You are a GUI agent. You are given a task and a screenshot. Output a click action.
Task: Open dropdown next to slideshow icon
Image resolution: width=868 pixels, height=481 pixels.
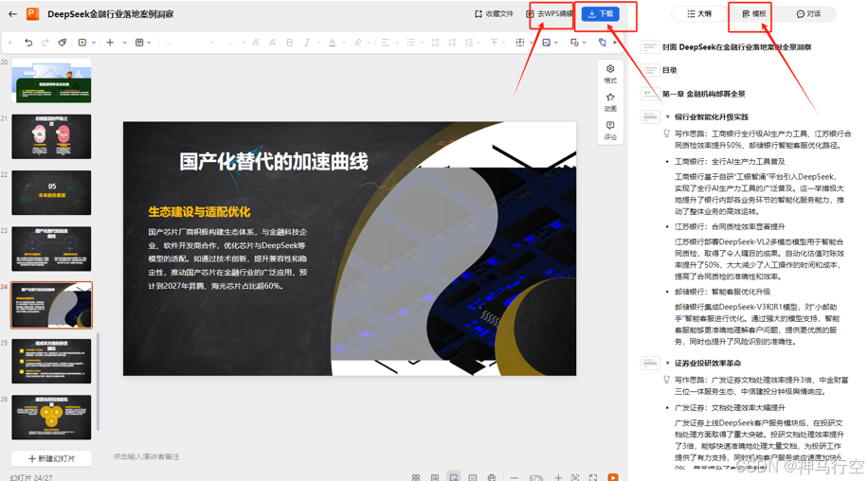click(94, 43)
